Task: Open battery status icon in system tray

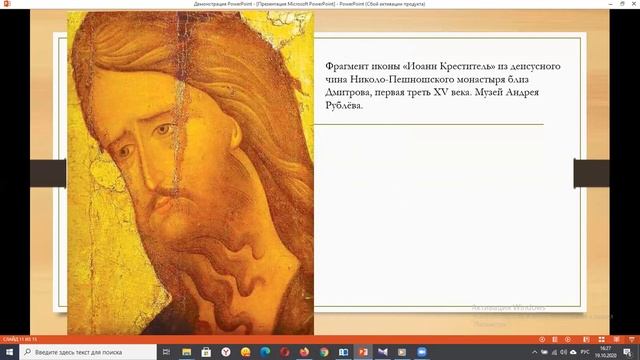Action: coord(544,352)
